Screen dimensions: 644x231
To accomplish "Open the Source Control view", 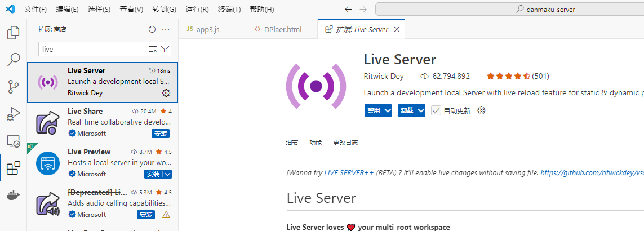I will 14,87.
